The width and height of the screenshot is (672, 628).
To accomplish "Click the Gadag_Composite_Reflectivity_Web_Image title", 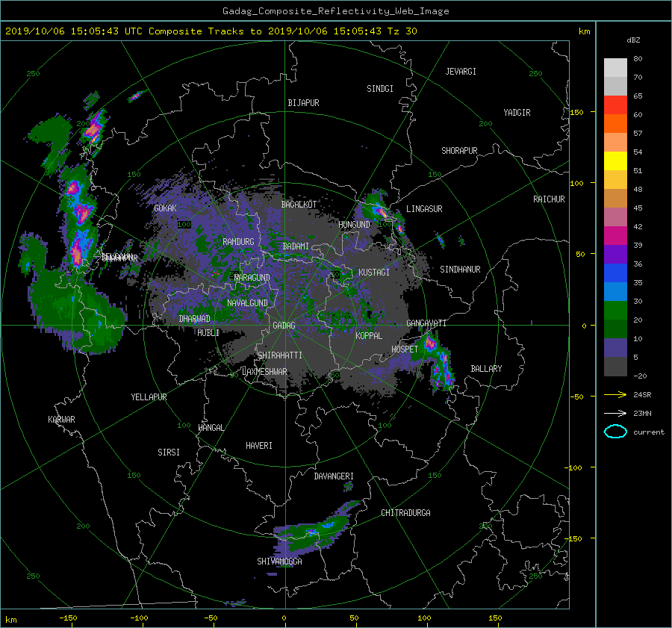I will click(335, 11).
